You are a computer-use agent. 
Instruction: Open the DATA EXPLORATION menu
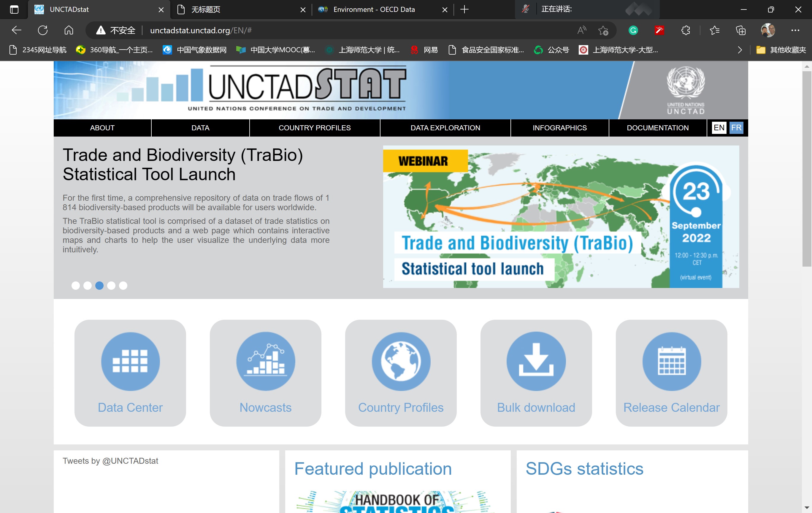[x=445, y=128]
